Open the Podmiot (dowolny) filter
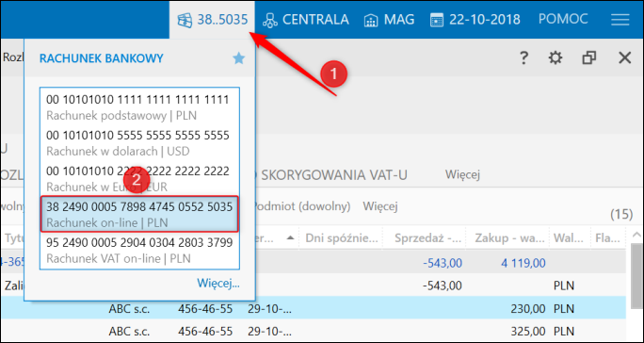Screen dimensions: 644x343 click(x=302, y=206)
